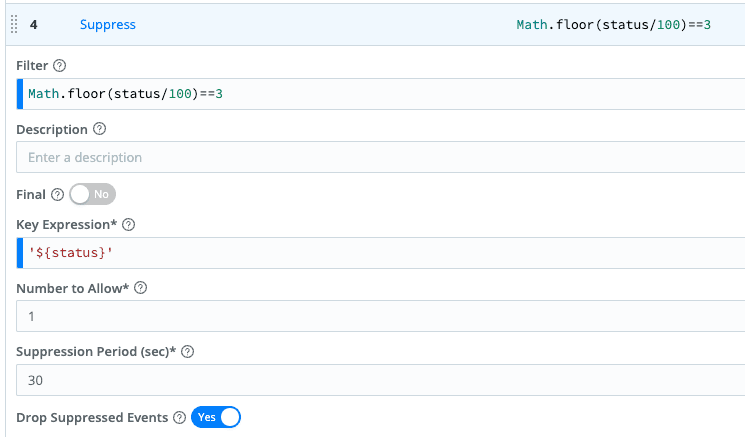The height and width of the screenshot is (437, 745).
Task: Click help icon beside Number to Allow
Action: click(140, 288)
